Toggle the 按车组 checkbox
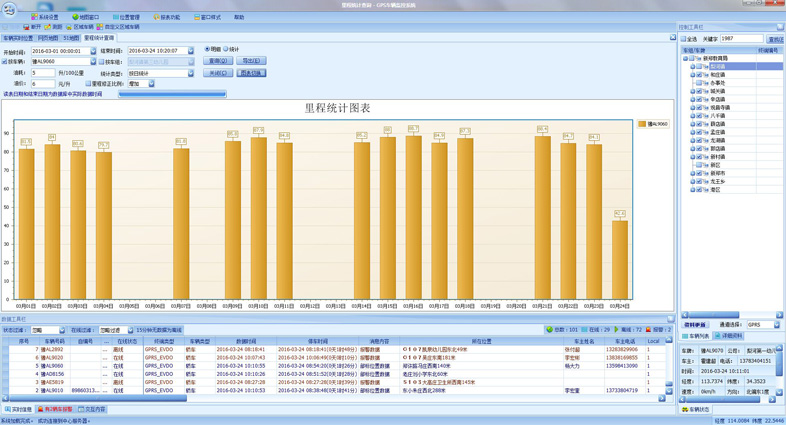 101,62
